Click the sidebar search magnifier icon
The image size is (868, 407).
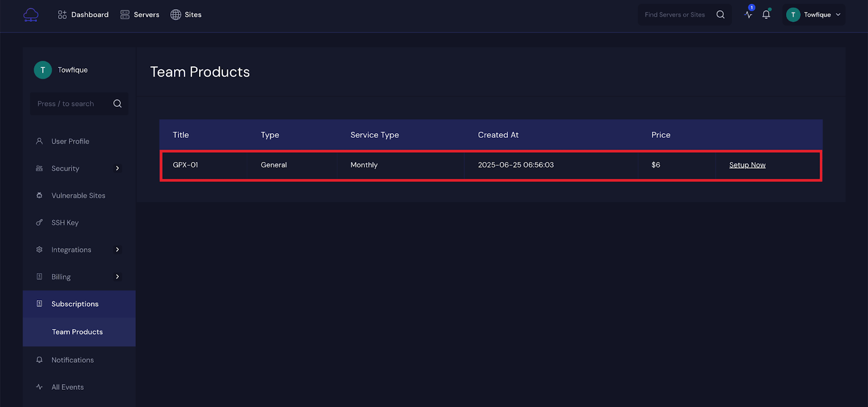coord(117,104)
